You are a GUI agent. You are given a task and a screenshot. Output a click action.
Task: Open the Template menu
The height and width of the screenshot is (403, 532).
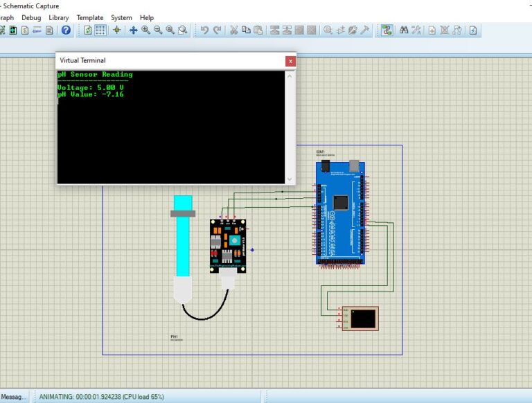tap(90, 17)
